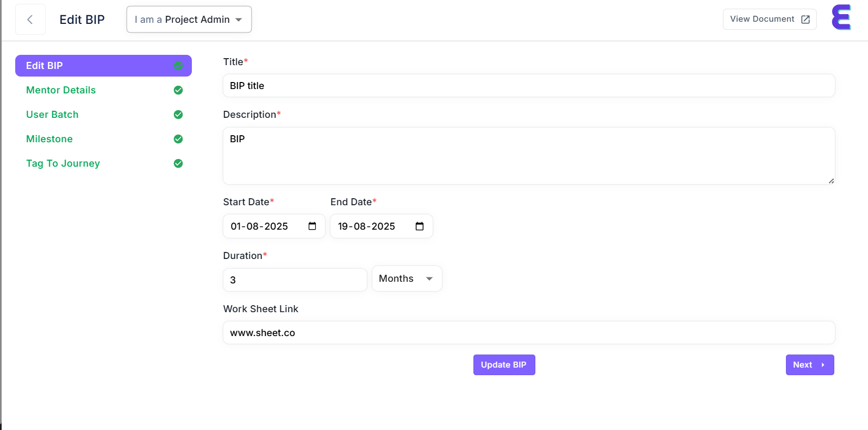Click the back arrow icon
Viewport: 868px width, 430px height.
[30, 20]
